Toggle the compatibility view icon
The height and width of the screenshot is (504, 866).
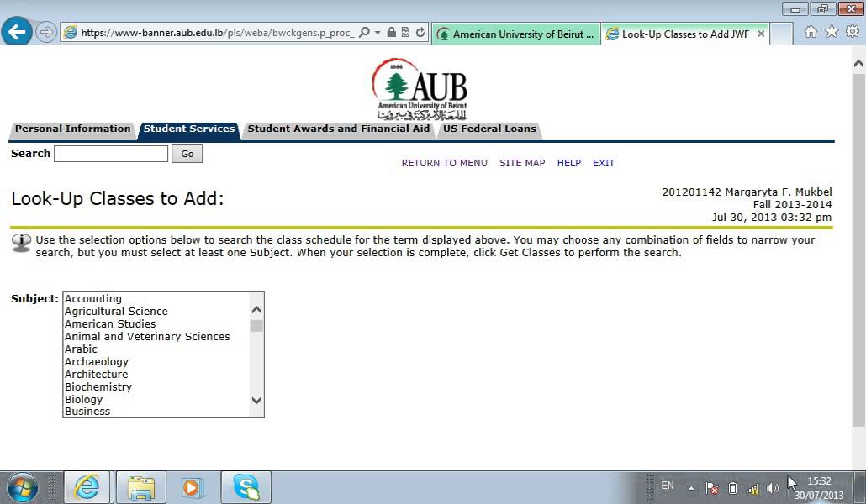(405, 32)
